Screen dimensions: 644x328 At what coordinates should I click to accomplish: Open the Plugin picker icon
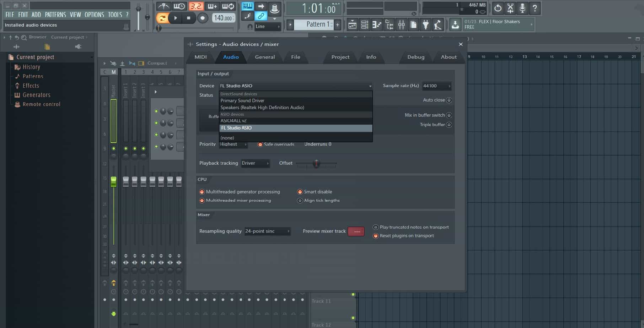click(x=425, y=24)
